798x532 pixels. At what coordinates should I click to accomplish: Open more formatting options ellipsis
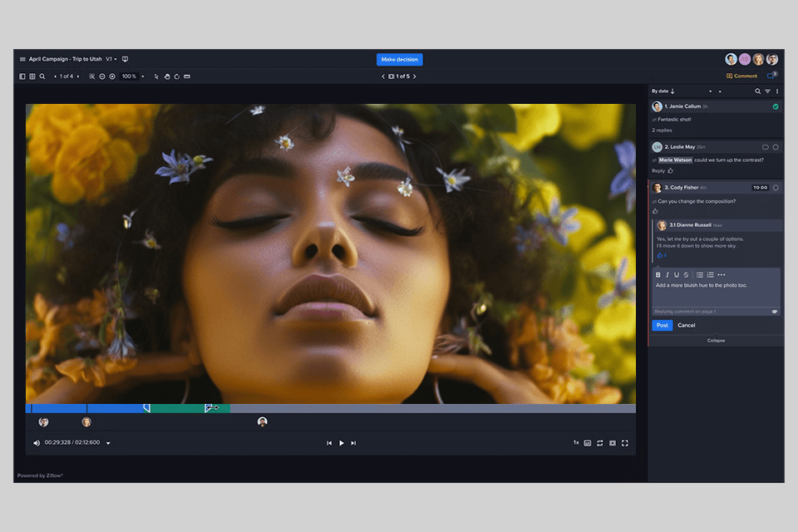(722, 275)
